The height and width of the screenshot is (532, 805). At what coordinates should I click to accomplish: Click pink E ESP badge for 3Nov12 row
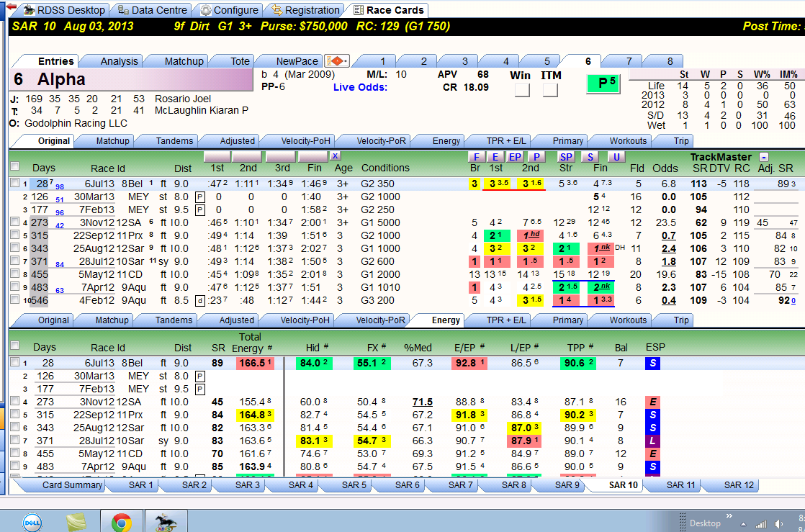(x=652, y=402)
